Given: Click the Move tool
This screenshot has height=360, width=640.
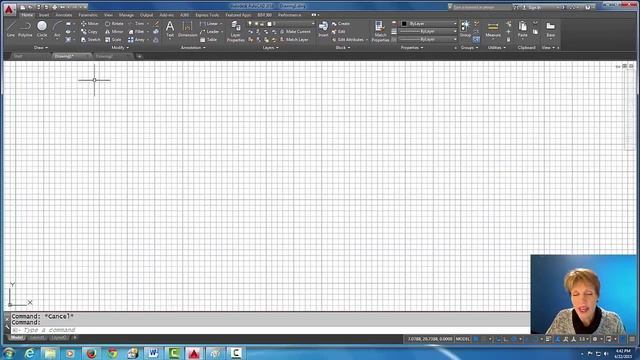Looking at the screenshot, I should click(90, 24).
